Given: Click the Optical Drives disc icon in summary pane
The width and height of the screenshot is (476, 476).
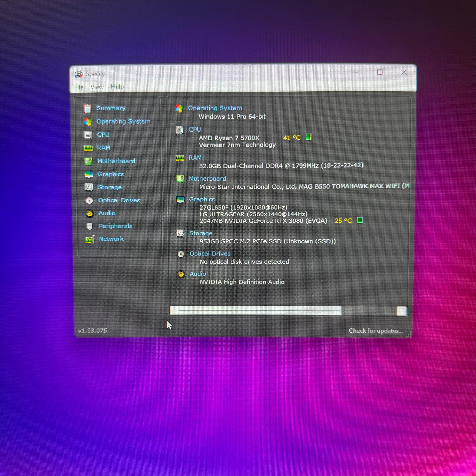Looking at the screenshot, I should click(181, 254).
